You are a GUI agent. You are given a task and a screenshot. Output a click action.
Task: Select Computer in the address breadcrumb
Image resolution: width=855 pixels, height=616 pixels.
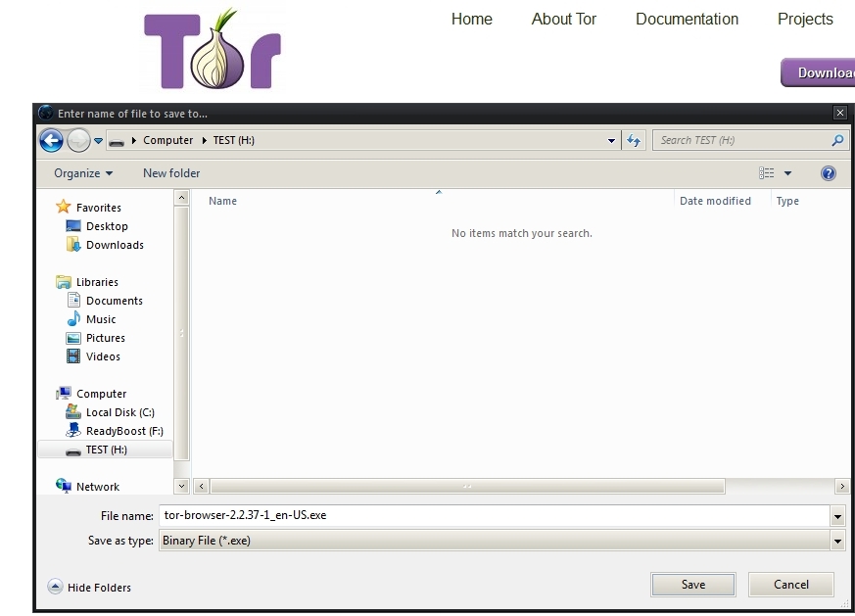pos(167,140)
